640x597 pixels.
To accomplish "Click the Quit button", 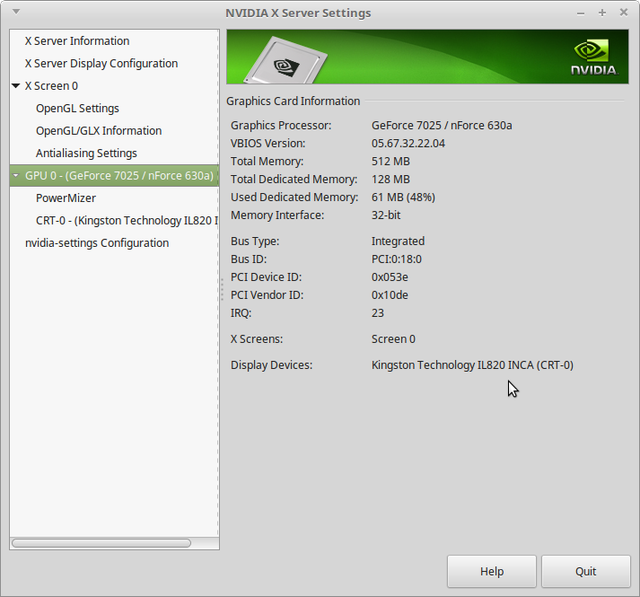I will (586, 571).
